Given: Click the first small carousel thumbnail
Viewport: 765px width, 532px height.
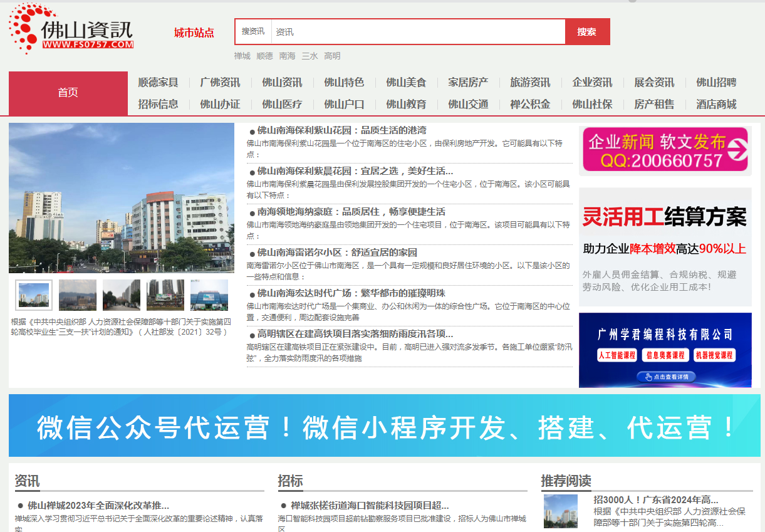Looking at the screenshot, I should [x=33, y=295].
